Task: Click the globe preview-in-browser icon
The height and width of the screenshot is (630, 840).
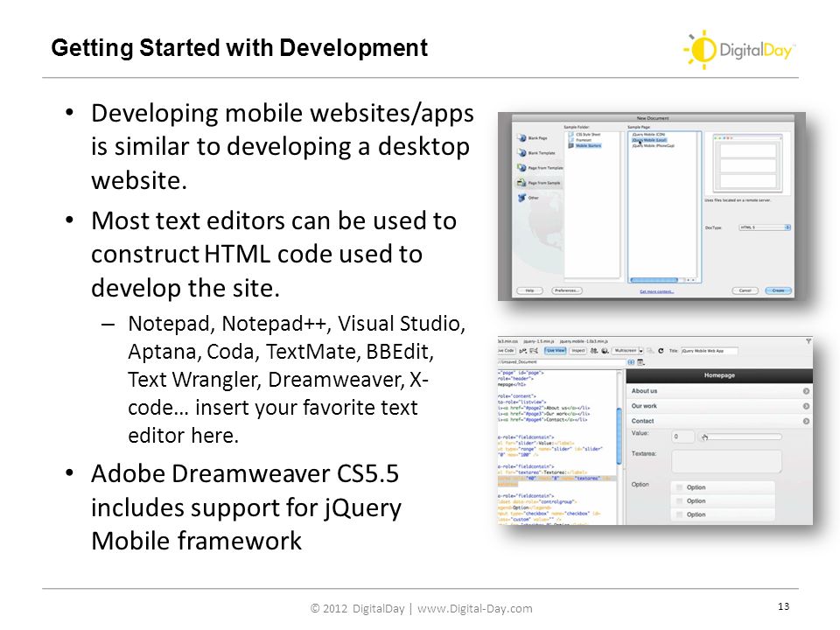Action: [605, 351]
